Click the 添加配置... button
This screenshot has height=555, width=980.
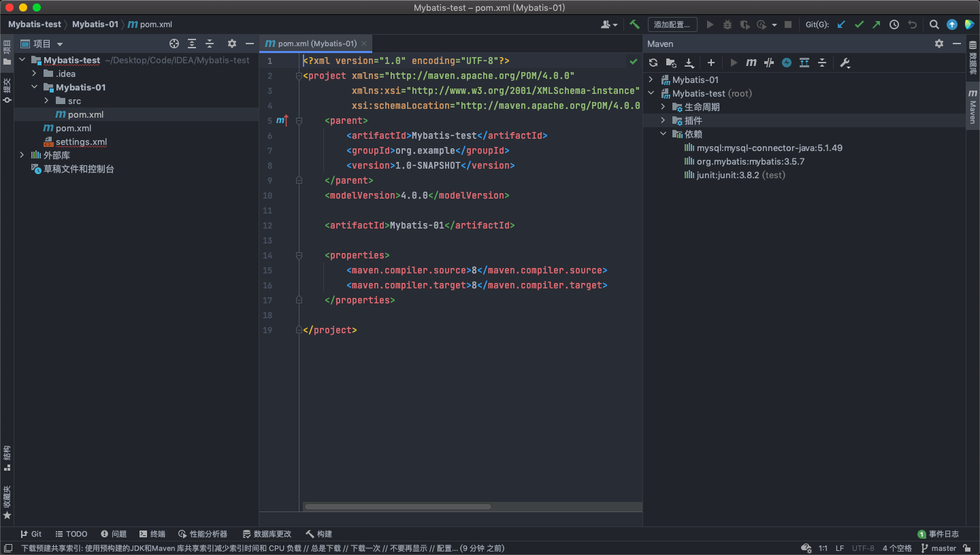pos(672,24)
